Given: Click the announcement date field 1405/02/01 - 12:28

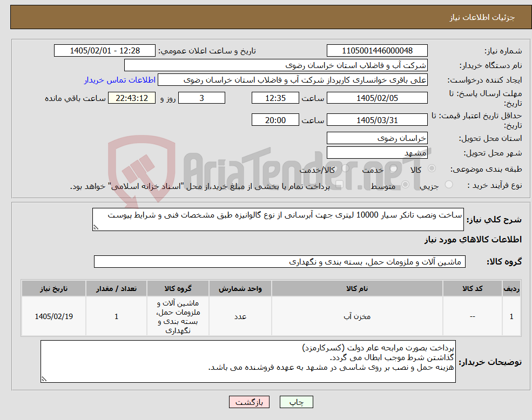Looking at the screenshot, I should tap(104, 51).
